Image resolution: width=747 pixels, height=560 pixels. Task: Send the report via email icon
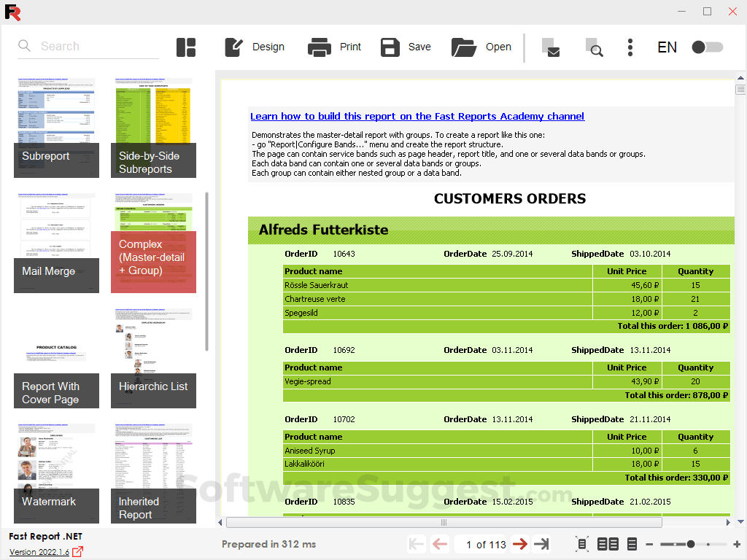coord(551,48)
